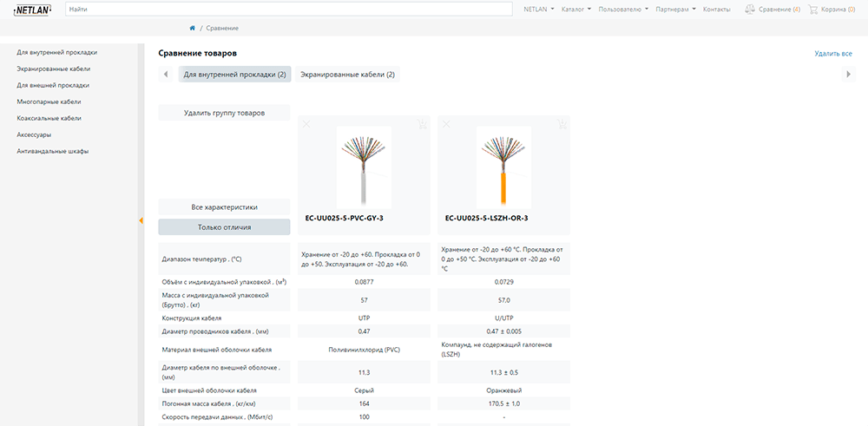Image resolution: width=868 pixels, height=426 pixels.
Task: Enable Только отличия filter
Action: point(224,226)
